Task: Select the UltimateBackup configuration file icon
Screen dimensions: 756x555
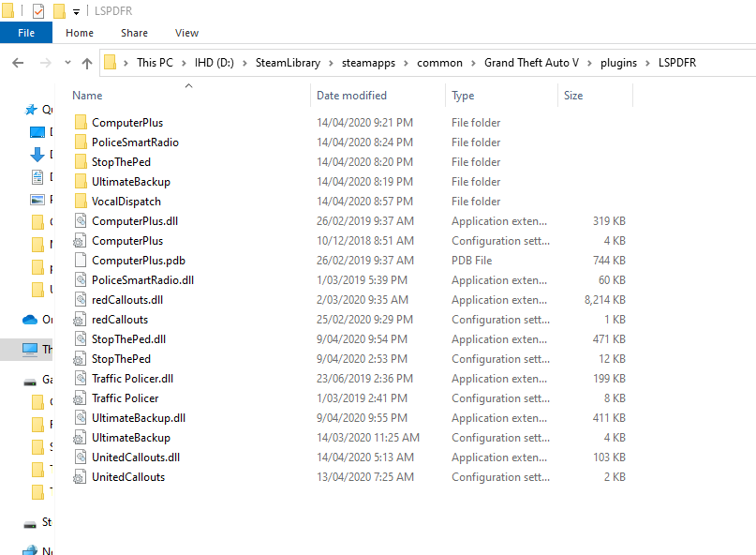Action: pos(80,437)
